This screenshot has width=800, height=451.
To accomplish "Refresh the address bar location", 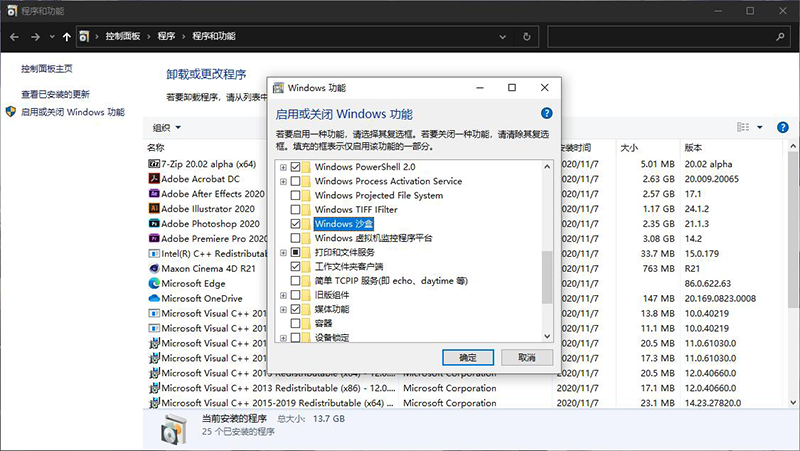I will 527,37.
